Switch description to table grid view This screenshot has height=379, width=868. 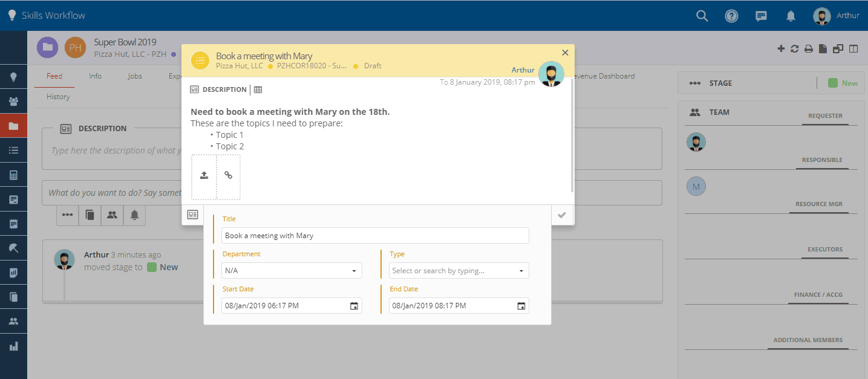pyautogui.click(x=258, y=89)
